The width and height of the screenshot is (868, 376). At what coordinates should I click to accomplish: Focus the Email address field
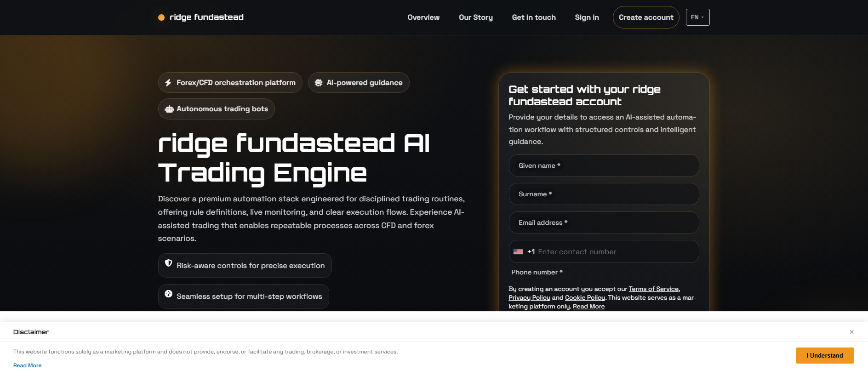(x=604, y=222)
